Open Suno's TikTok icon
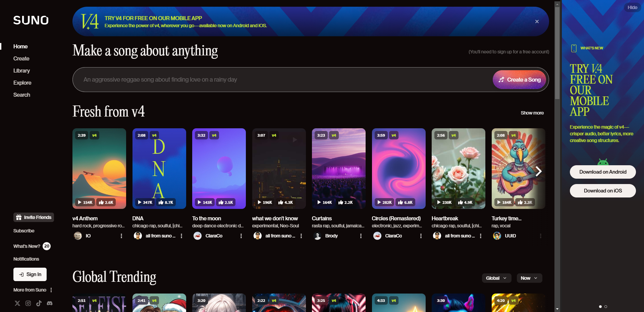The image size is (644, 312). (39, 303)
